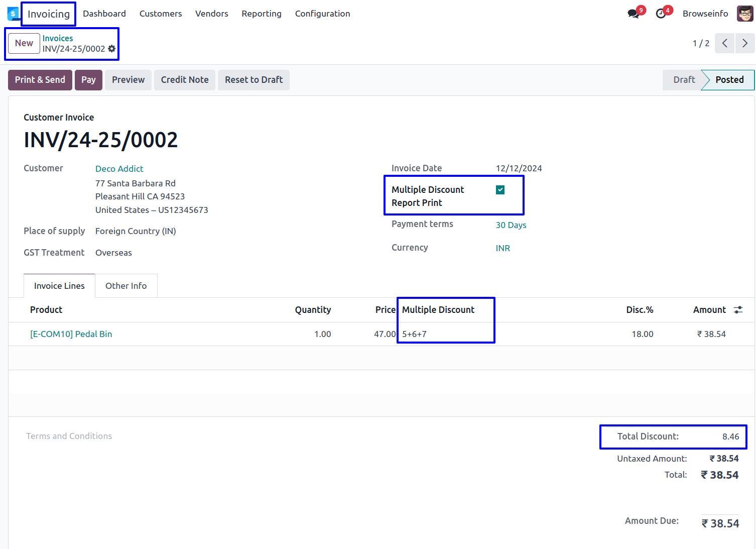The image size is (756, 549).
Task: Open the Deco Addict customer link
Action: coord(119,169)
